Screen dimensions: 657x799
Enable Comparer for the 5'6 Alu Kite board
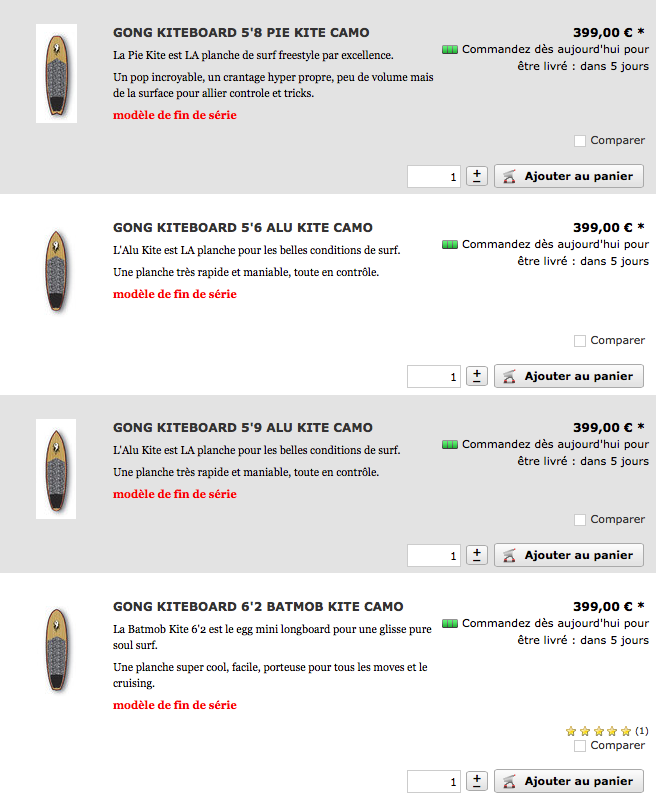(580, 341)
